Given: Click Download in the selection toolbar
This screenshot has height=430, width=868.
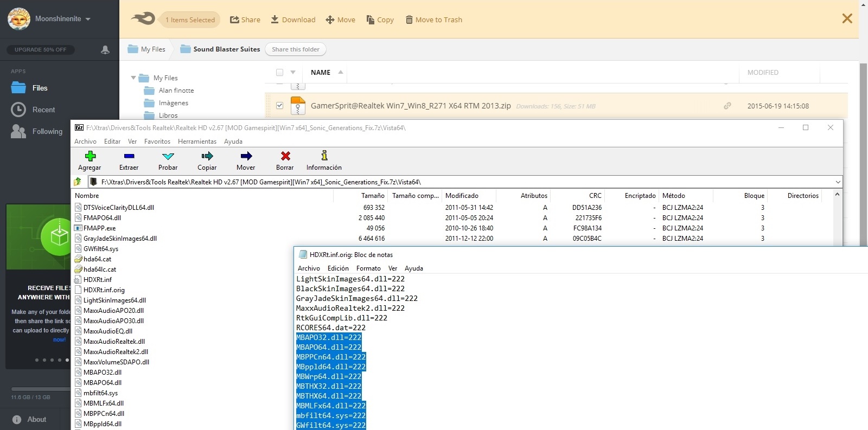Looking at the screenshot, I should point(293,20).
